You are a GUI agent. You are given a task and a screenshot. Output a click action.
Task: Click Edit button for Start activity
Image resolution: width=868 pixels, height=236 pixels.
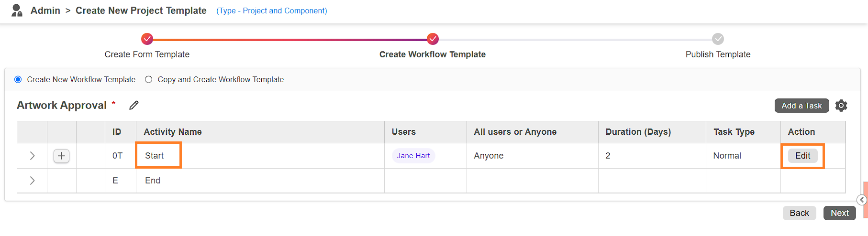click(802, 156)
